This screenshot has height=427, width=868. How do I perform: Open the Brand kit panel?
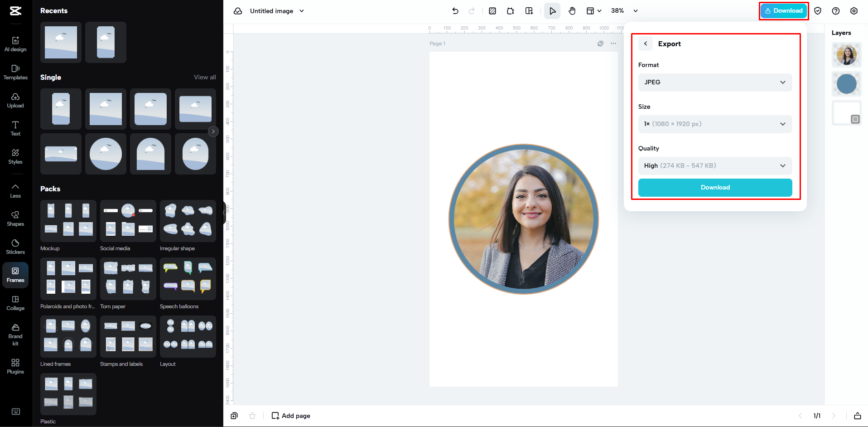[x=15, y=333]
